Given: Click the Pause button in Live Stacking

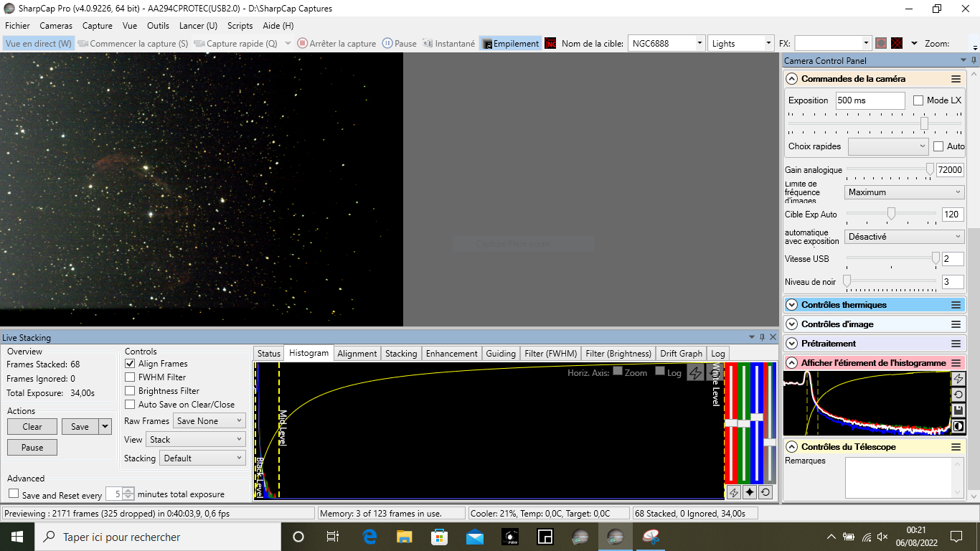Looking at the screenshot, I should (32, 448).
